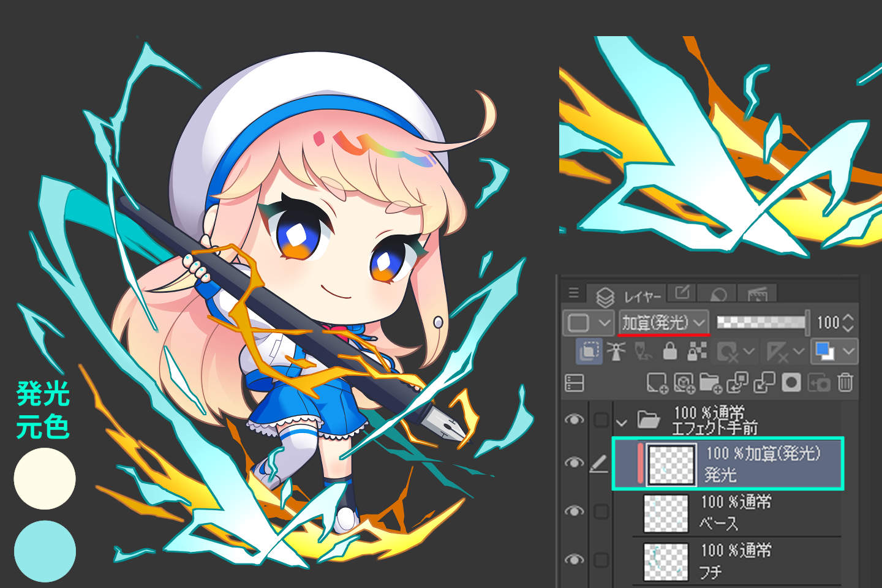This screenshot has width=882, height=588.
Task: Switch to the レイヤー tab
Action: point(630,296)
